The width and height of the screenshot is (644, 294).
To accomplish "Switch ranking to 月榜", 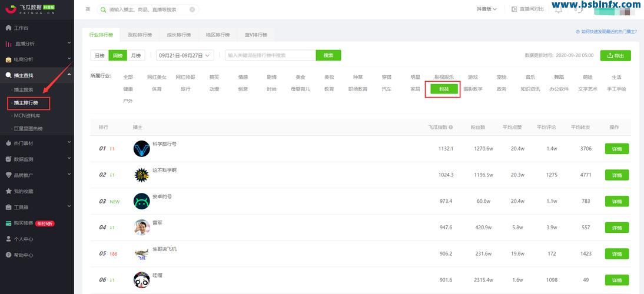I will [x=136, y=55].
